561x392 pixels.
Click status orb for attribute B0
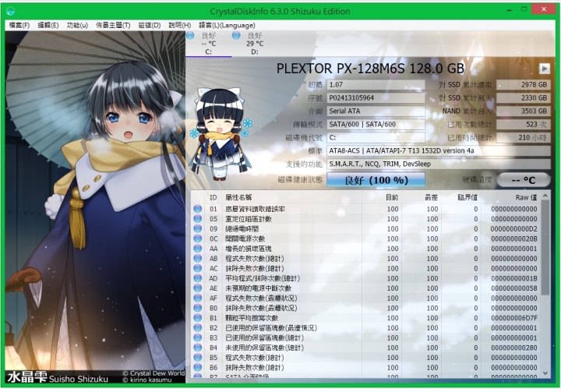click(x=197, y=308)
